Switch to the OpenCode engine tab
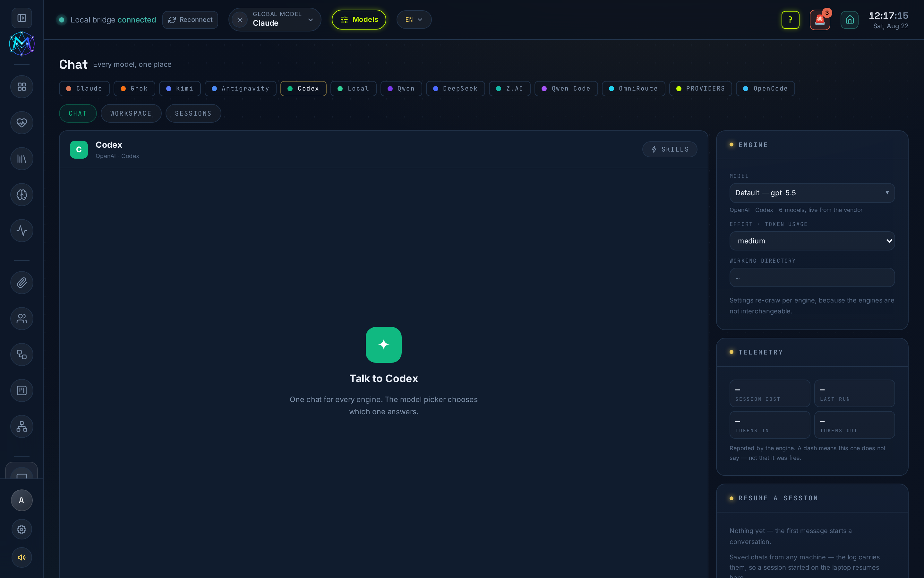 [765, 89]
